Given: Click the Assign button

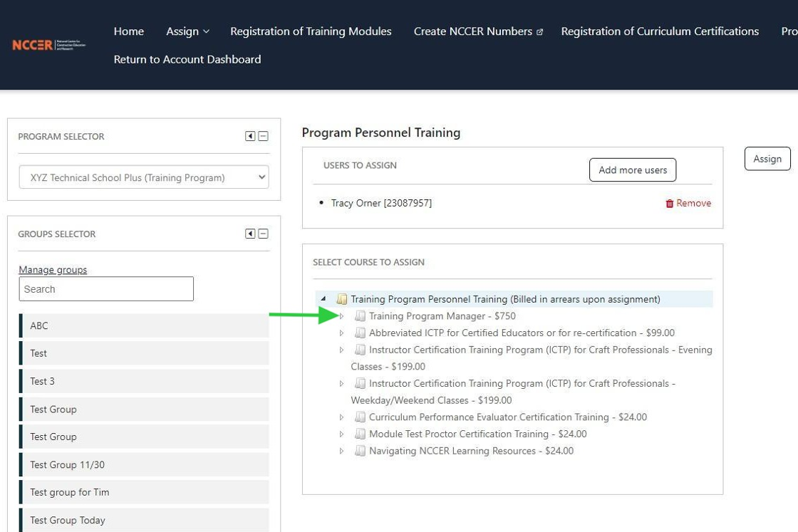Looking at the screenshot, I should coord(767,158).
